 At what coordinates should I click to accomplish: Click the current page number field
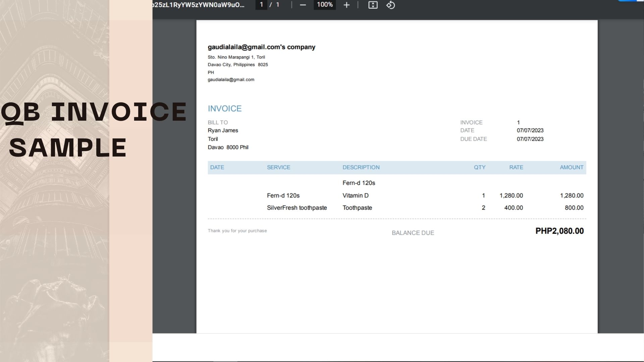tap(261, 5)
